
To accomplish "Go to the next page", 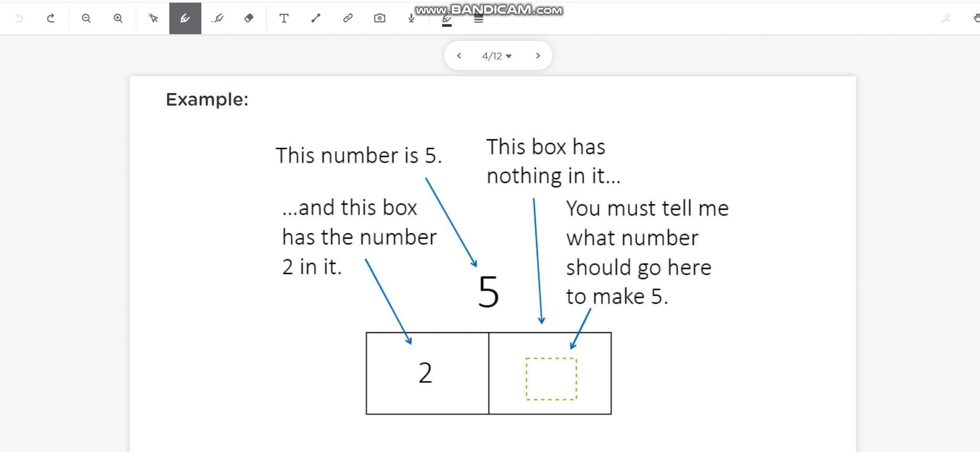I will click(538, 56).
